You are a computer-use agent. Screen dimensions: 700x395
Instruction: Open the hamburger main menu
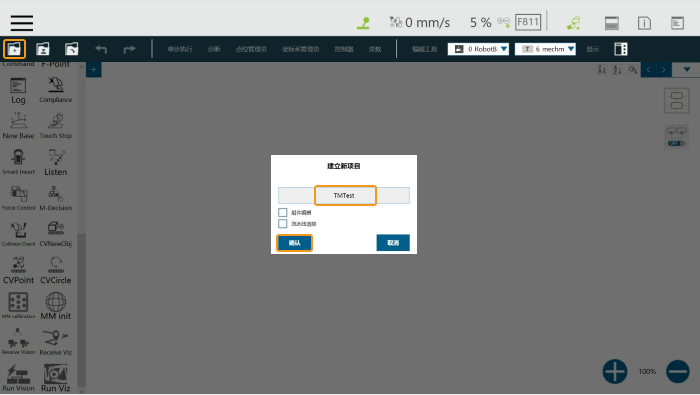(x=22, y=23)
